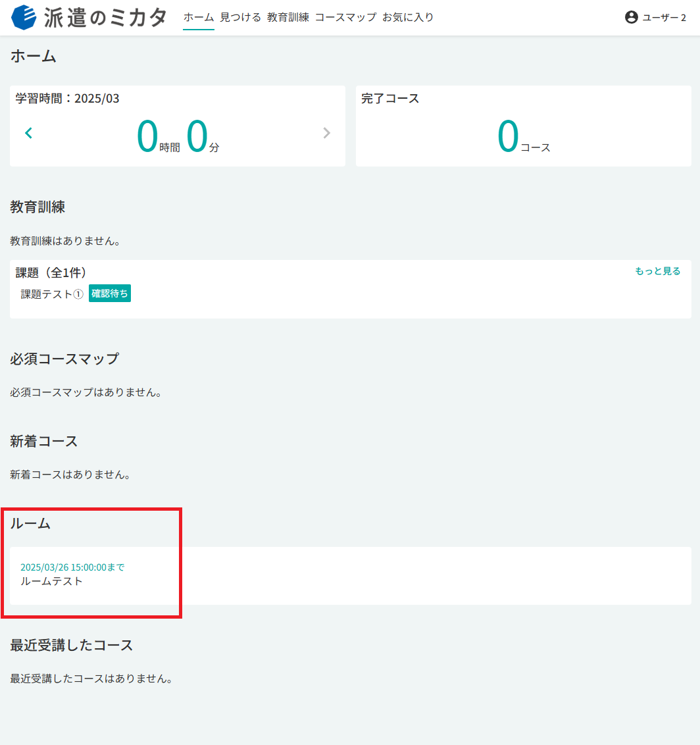The height and width of the screenshot is (745, 700).
Task: Click the 派遣のミカタ logo icon
Action: tap(24, 18)
